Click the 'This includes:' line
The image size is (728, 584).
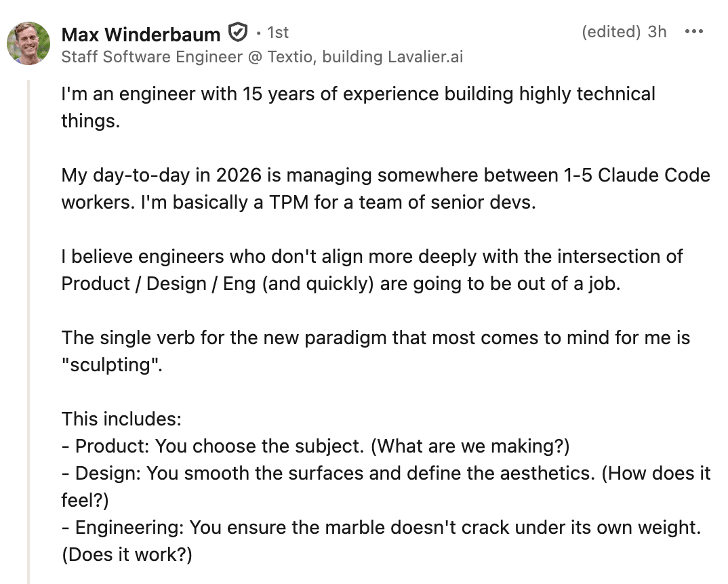tap(121, 419)
